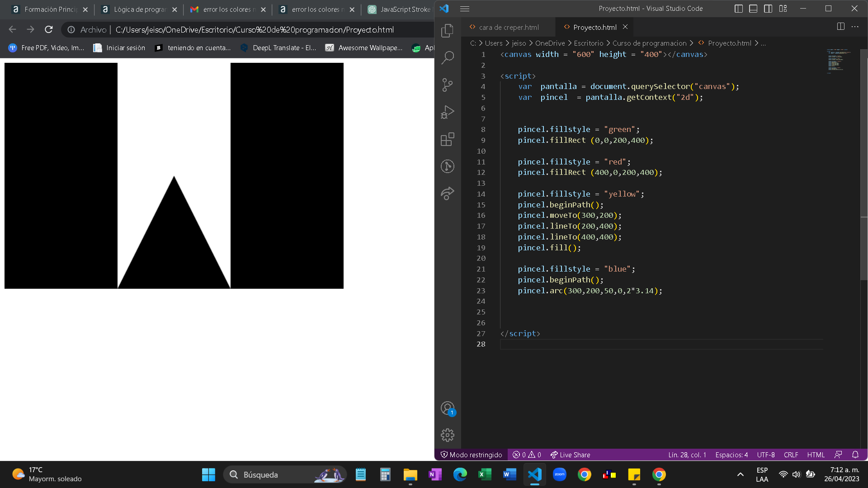Open the Windows Start menu

pyautogui.click(x=208, y=474)
